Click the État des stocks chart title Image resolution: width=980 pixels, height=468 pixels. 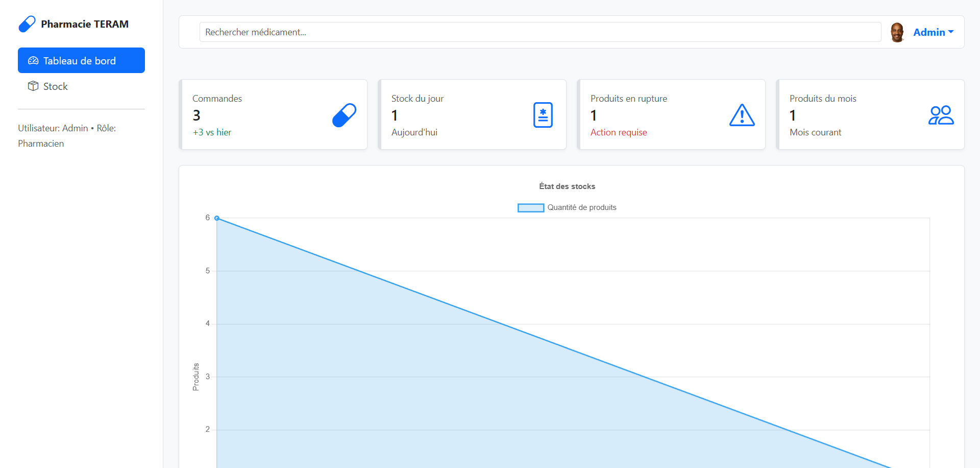tap(567, 186)
